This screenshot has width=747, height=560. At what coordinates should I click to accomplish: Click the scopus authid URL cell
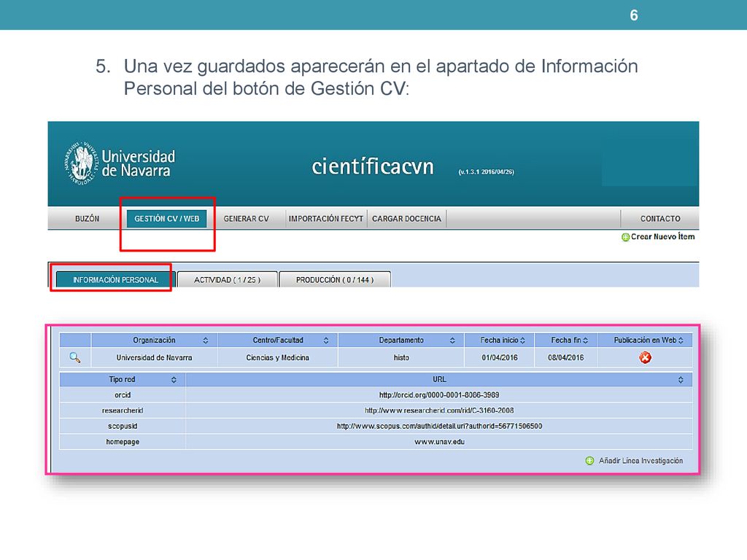(x=438, y=426)
